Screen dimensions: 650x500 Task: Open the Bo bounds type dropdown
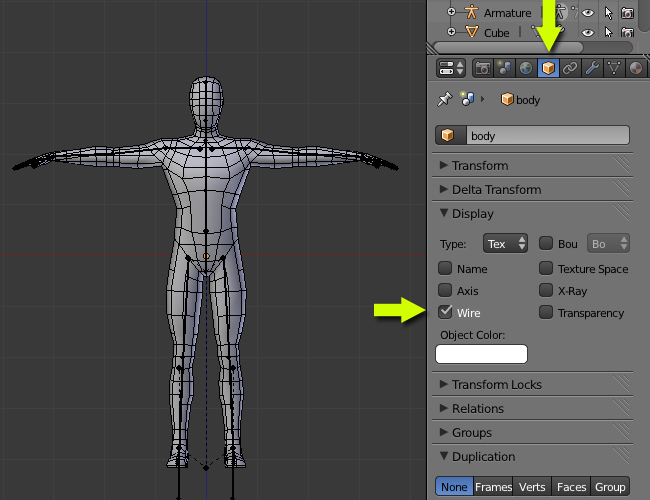608,243
